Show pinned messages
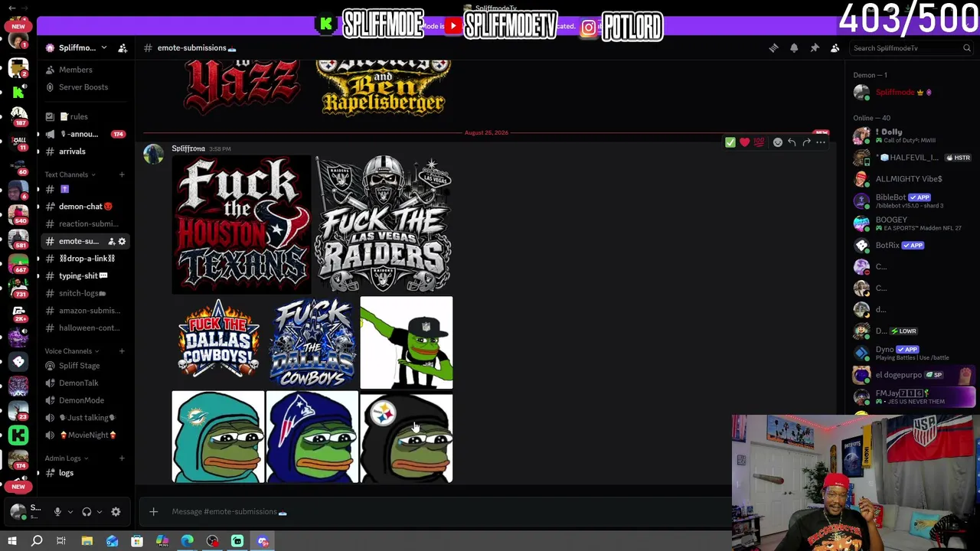 815,48
